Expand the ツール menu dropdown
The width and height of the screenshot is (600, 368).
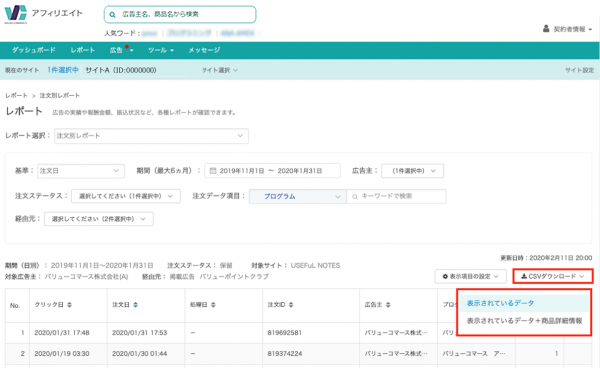point(161,50)
